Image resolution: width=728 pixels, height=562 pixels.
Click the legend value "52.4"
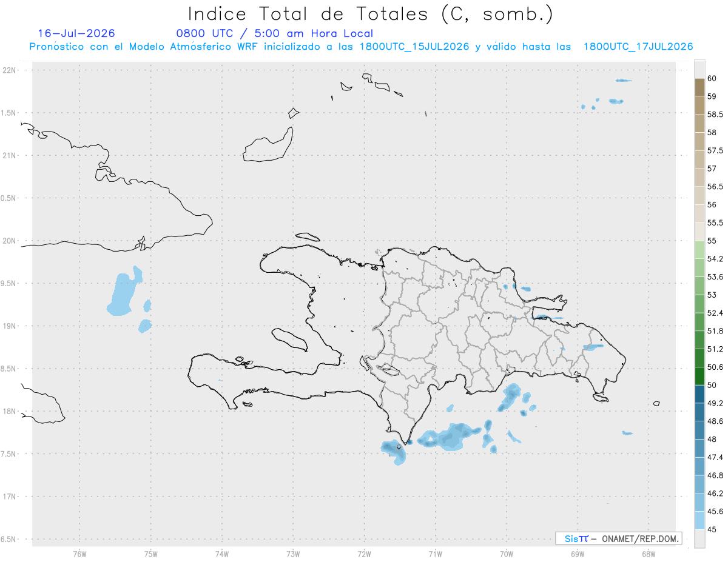pos(715,313)
